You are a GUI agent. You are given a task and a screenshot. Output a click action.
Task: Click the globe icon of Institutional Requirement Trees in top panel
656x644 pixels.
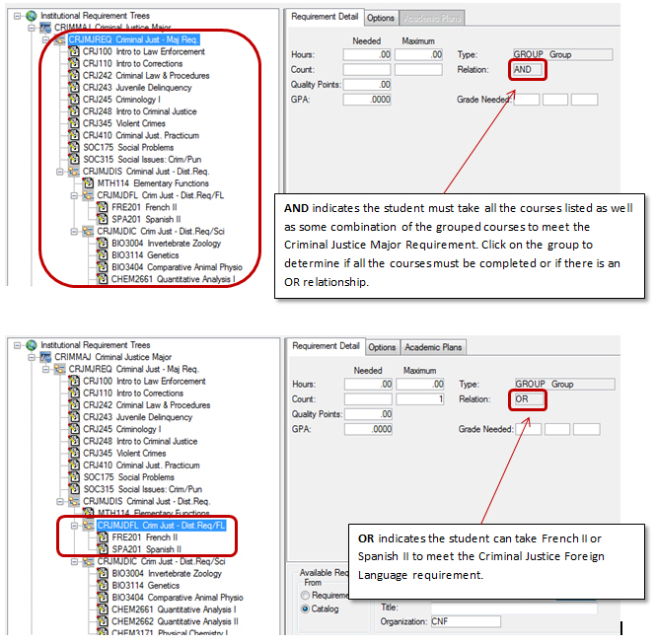coord(32,16)
